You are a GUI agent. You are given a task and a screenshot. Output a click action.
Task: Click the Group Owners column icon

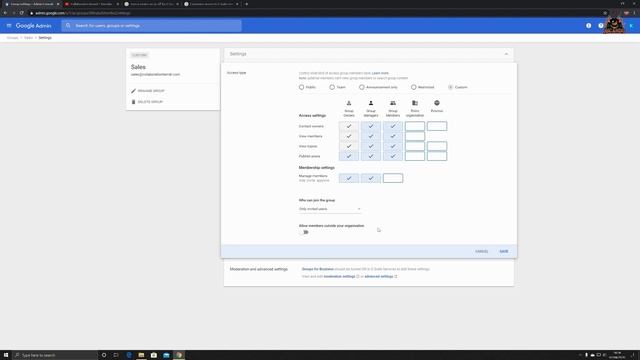[x=349, y=103]
